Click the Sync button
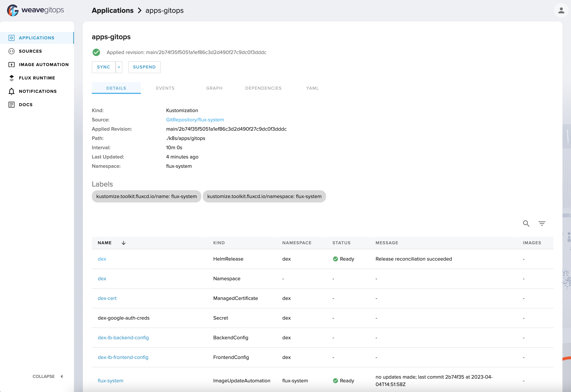571x392 pixels. [x=104, y=67]
